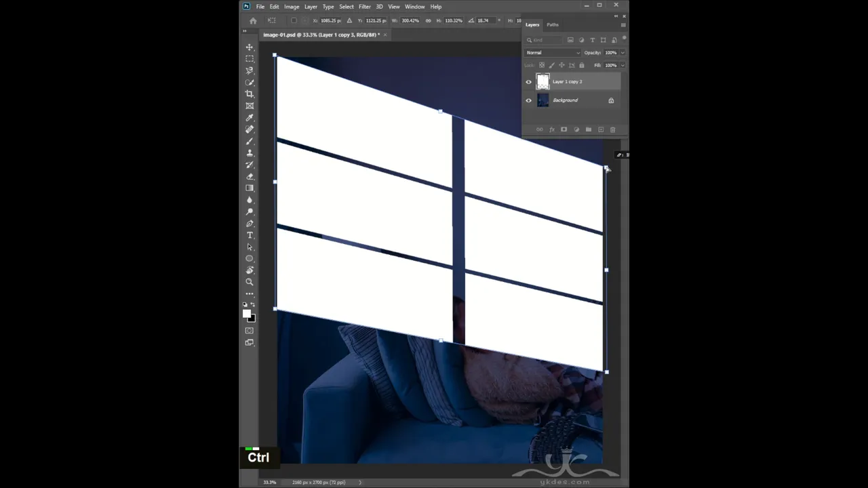Viewport: 868px width, 488px height.
Task: Select the Frame tool
Action: pyautogui.click(x=250, y=106)
